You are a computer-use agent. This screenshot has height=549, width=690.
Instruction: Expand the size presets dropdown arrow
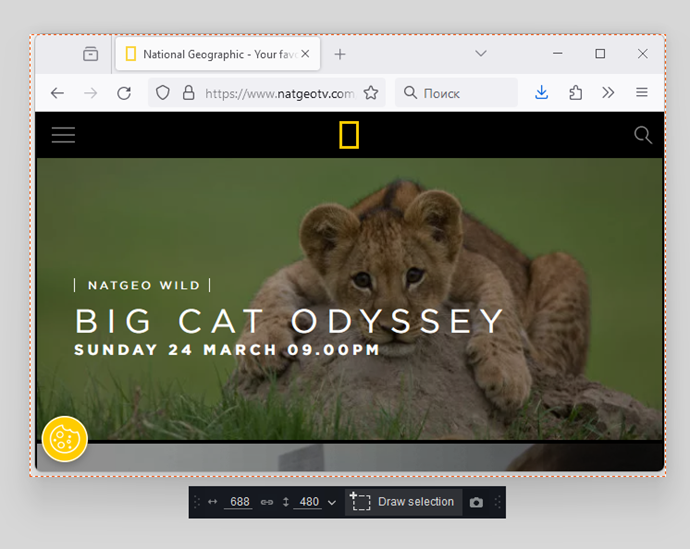click(332, 502)
